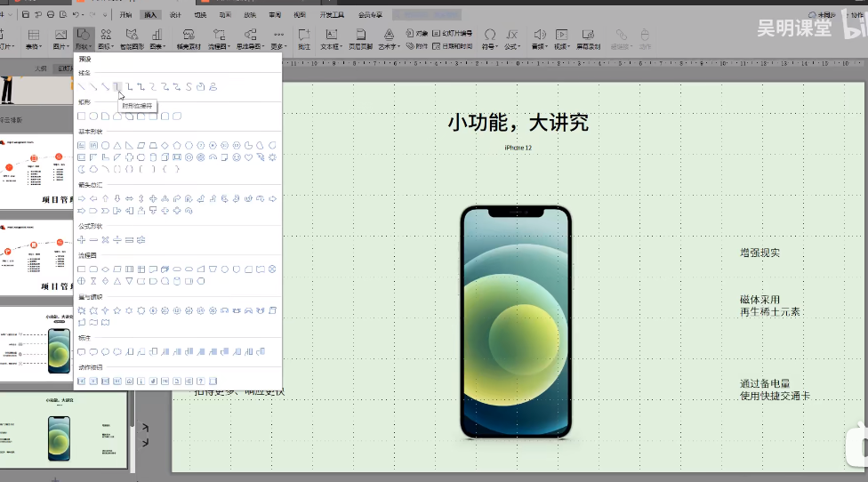Select the elbow connector line shape

pyautogui.click(x=117, y=86)
